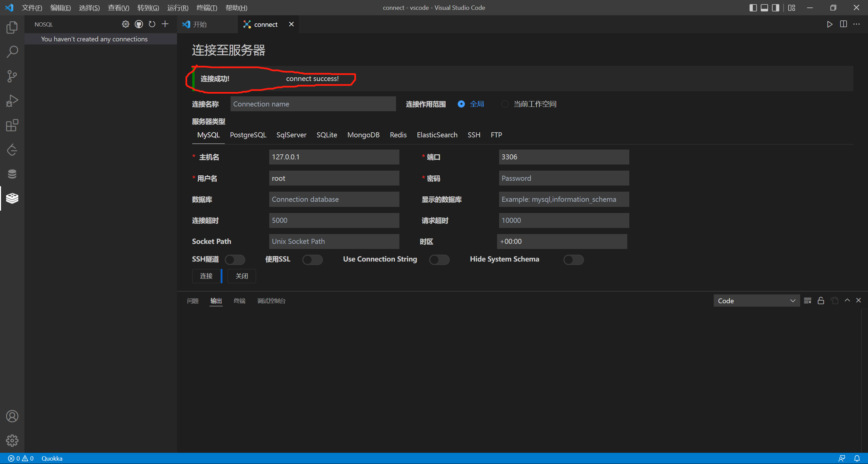The height and width of the screenshot is (464, 868).
Task: Open the Source Control view
Action: click(12, 76)
